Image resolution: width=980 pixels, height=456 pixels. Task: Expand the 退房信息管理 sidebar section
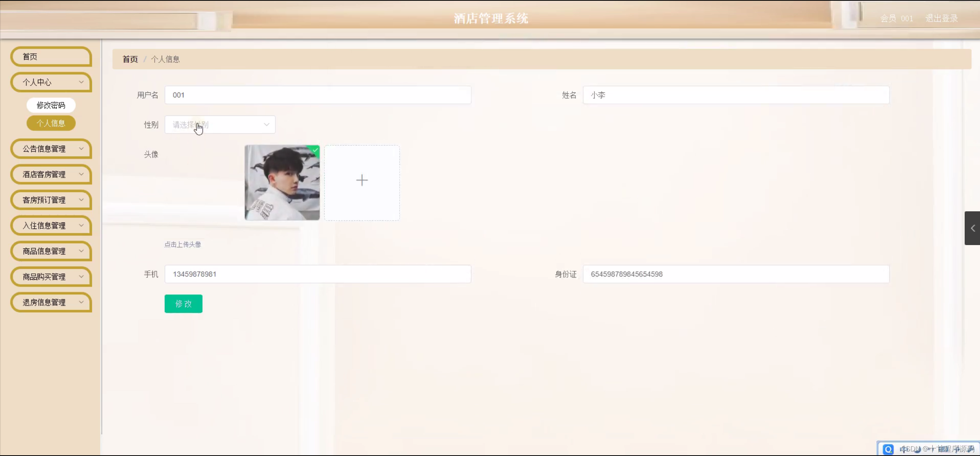coord(51,302)
